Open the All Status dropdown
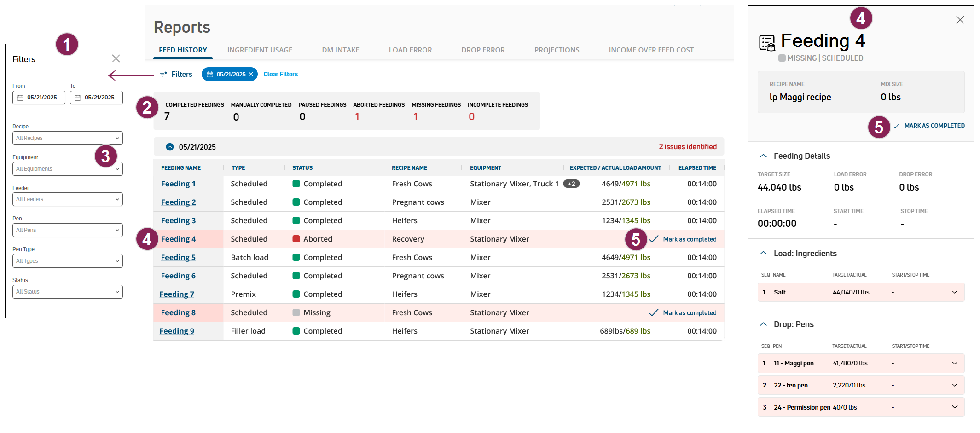This screenshot has width=980, height=433. (x=68, y=292)
